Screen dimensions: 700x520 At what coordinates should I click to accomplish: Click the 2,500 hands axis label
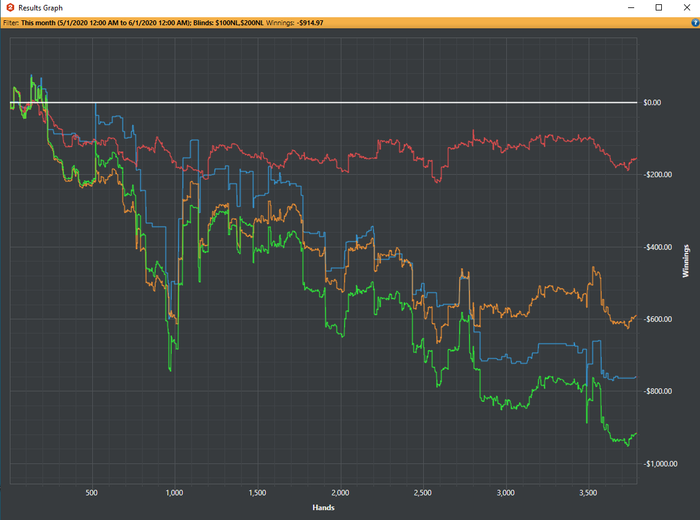click(423, 493)
